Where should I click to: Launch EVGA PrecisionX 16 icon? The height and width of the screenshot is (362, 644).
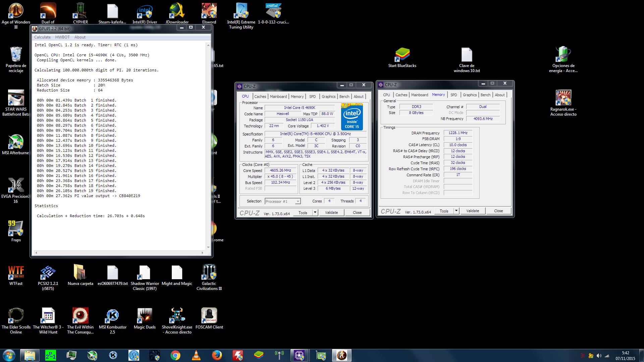[16, 190]
